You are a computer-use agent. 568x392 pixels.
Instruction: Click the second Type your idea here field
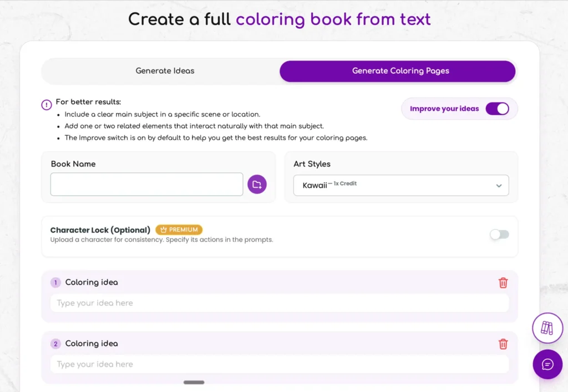(280, 364)
